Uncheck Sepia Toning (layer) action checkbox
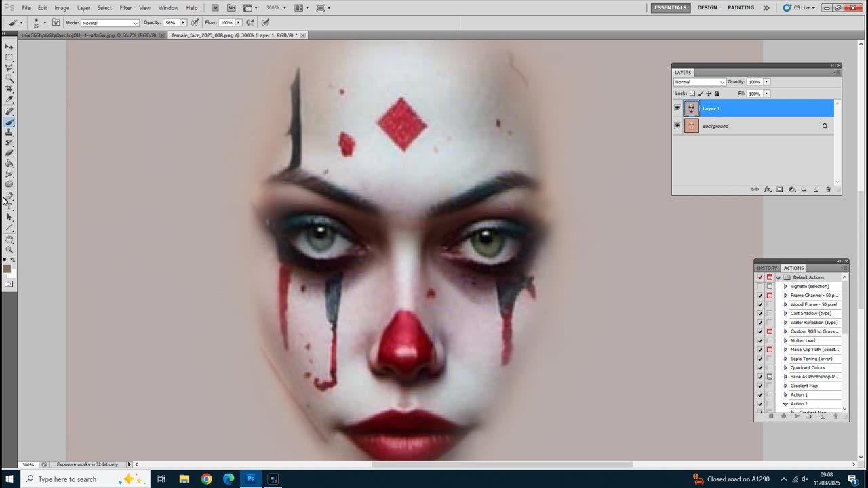The image size is (868, 488). coord(759,359)
